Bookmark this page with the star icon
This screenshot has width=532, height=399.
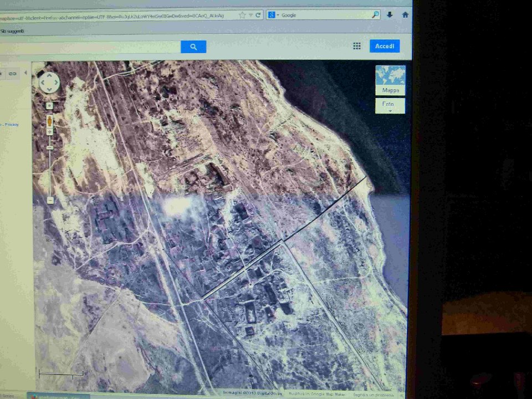pyautogui.click(x=242, y=15)
